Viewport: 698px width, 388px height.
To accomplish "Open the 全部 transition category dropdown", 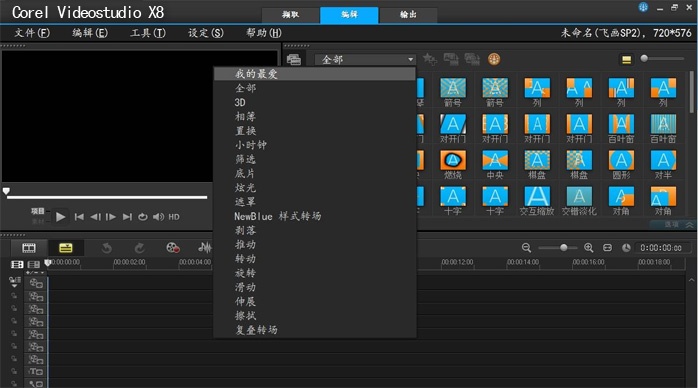I will tap(365, 59).
